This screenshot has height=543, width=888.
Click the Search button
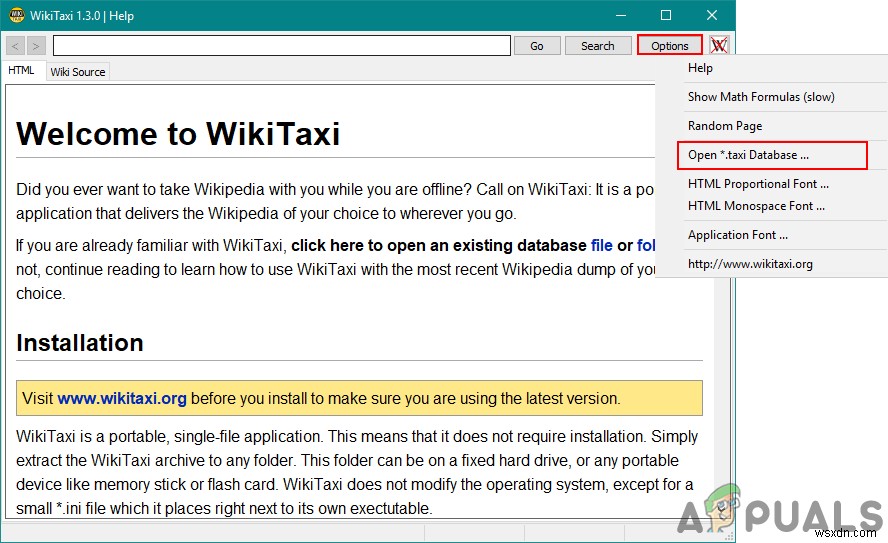[597, 46]
